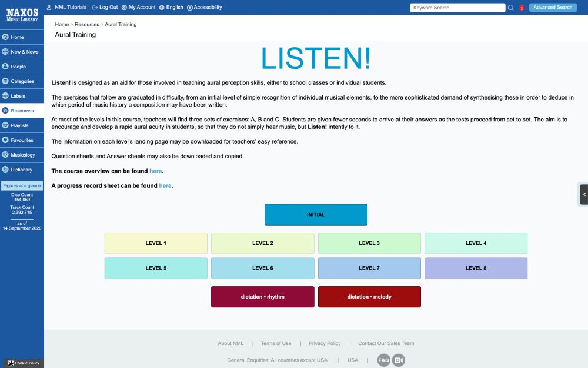588x368 pixels.
Task: Open About NML footer link
Action: click(230, 343)
